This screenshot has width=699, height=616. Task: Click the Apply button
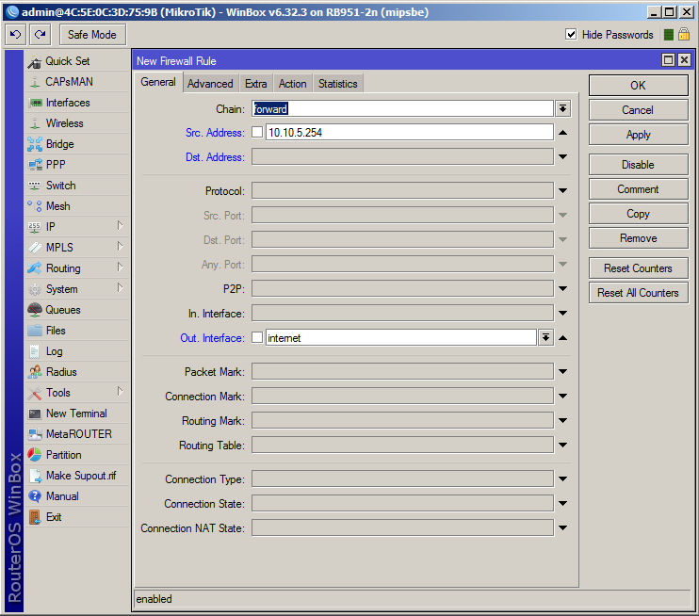(x=639, y=135)
